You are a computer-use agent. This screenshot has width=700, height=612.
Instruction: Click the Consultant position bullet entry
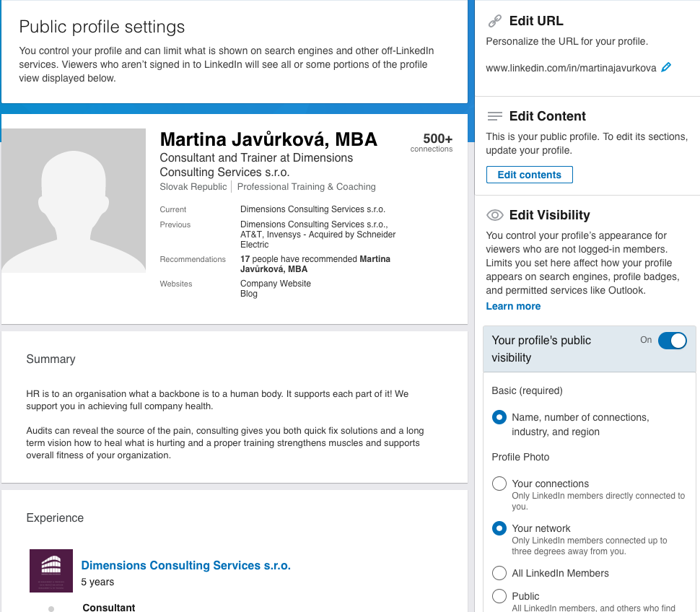click(108, 608)
